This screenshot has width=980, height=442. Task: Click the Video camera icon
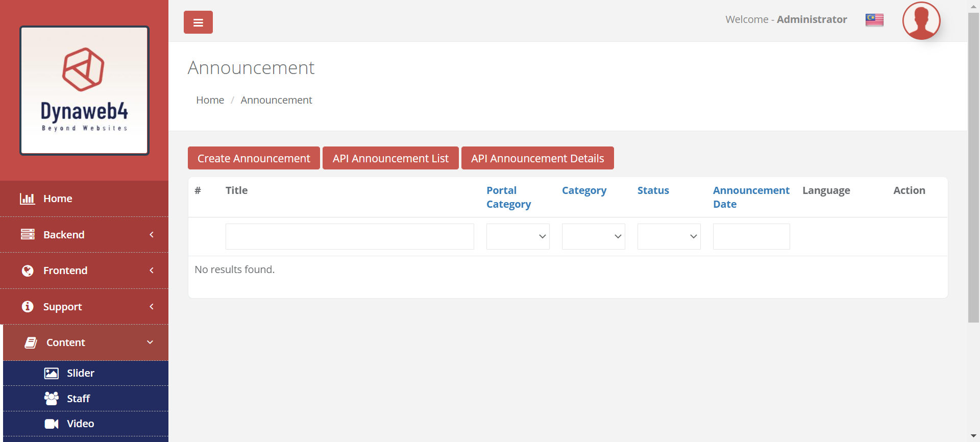pos(52,424)
